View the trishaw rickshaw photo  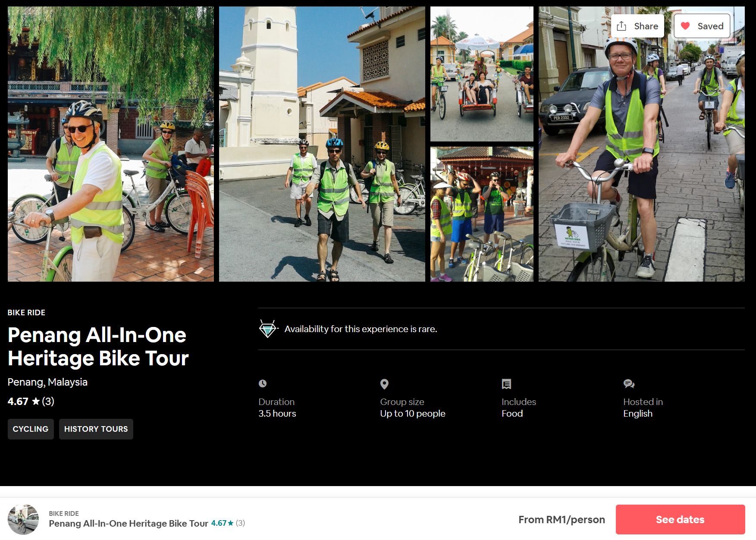pyautogui.click(x=482, y=74)
